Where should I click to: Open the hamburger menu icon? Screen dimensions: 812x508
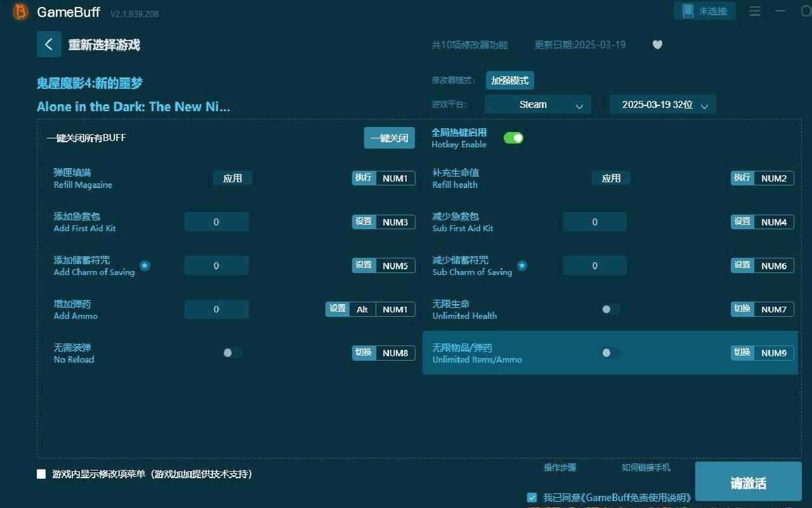[x=755, y=11]
